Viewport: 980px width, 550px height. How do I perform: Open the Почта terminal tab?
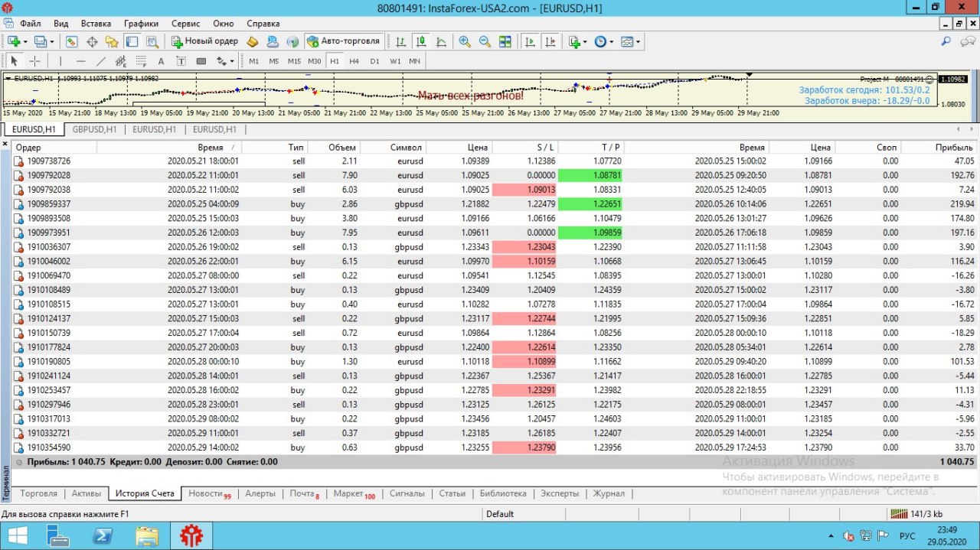[304, 493]
